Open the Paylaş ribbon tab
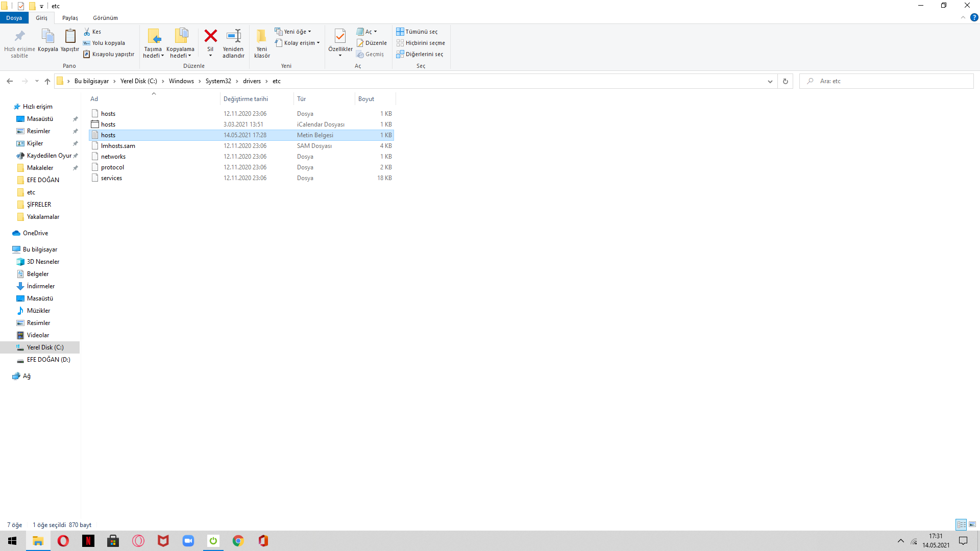 (x=70, y=18)
